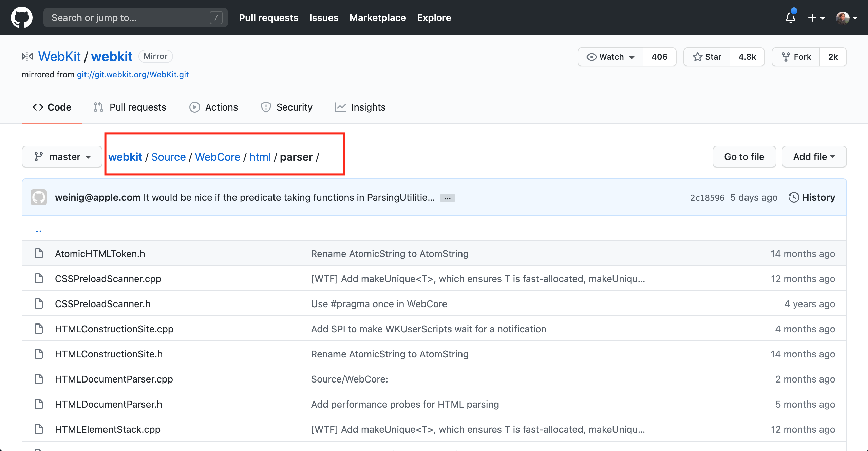This screenshot has width=868, height=451.
Task: Click file icon next to AtomicHTMLToken.h
Action: 39,253
